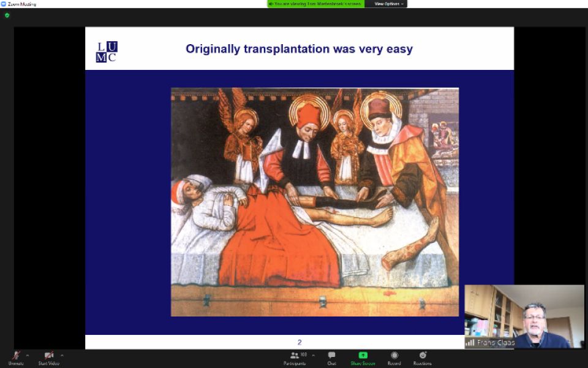Open the View Options menu
The image size is (588, 368).
click(x=388, y=4)
